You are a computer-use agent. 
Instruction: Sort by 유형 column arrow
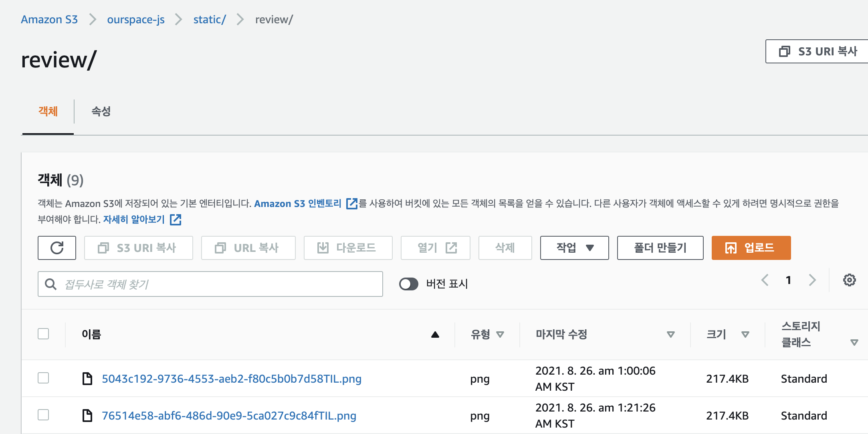pos(500,335)
